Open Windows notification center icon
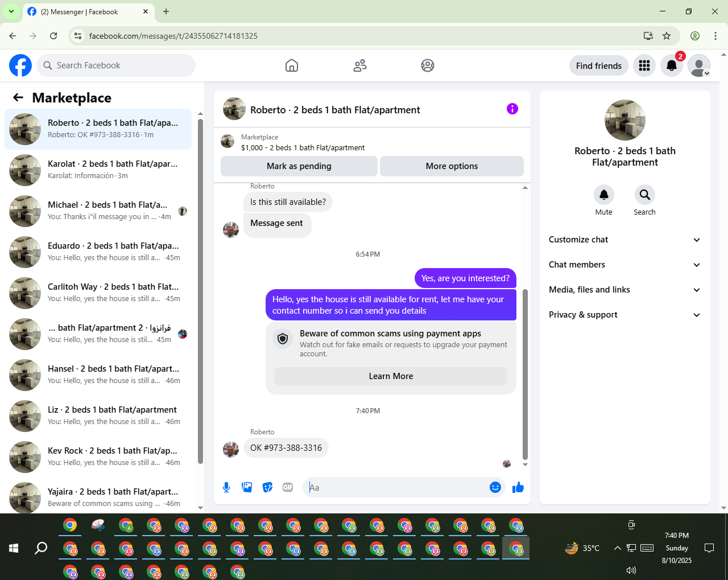 pos(709,548)
